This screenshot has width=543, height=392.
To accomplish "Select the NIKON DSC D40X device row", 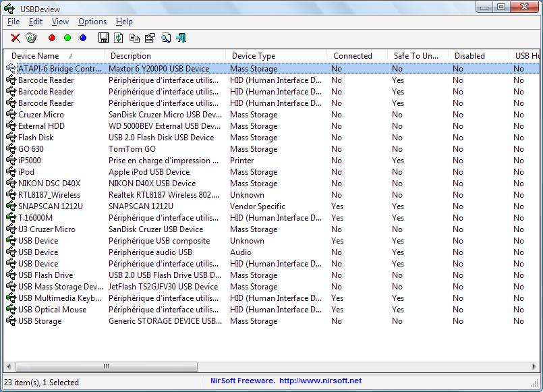I will coord(49,184).
